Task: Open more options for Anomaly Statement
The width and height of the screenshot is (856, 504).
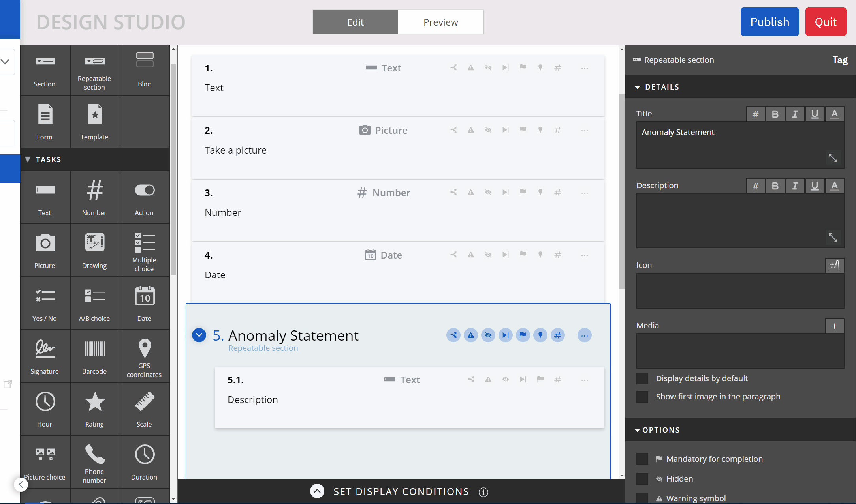Action: [585, 335]
